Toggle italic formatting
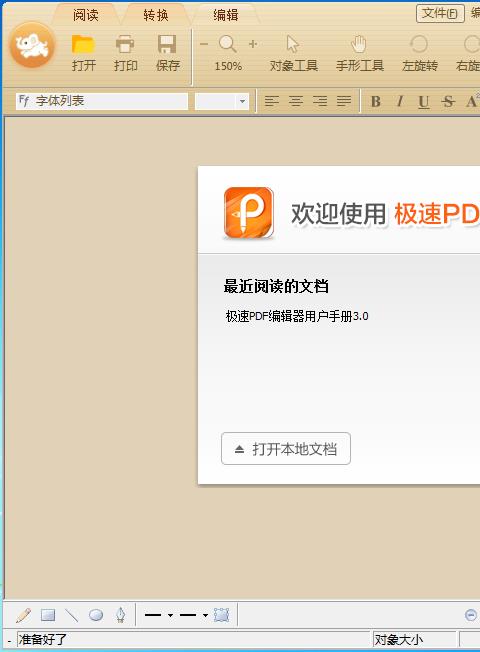The image size is (480, 652). (x=400, y=101)
